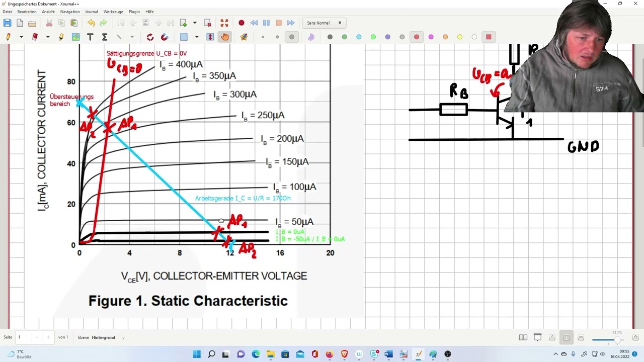Toggle the fill shape option
The width and height of the screenshot is (644, 362).
(311, 37)
